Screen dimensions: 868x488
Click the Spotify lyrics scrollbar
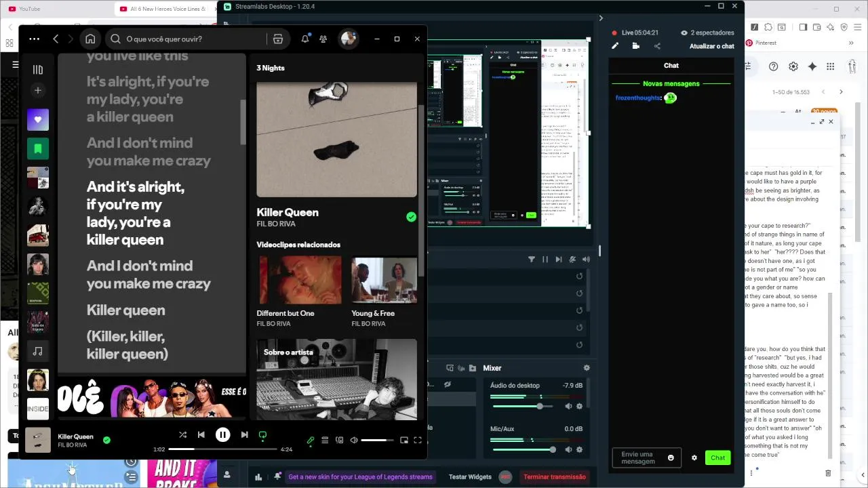point(243,122)
